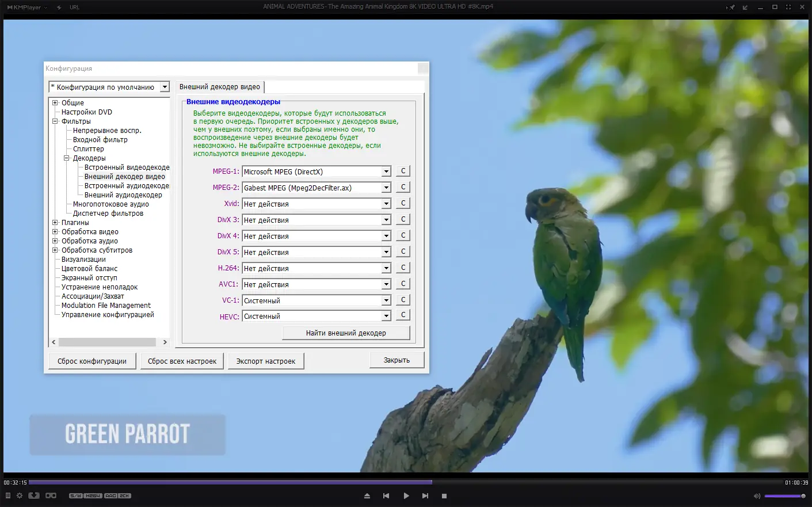Open 'Цветовой баланс' settings
The height and width of the screenshot is (507, 812).
90,269
